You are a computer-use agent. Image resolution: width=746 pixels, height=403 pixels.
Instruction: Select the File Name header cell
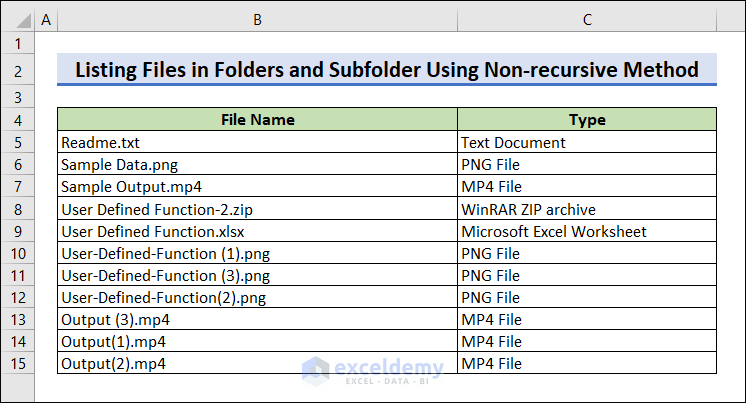tap(257, 120)
